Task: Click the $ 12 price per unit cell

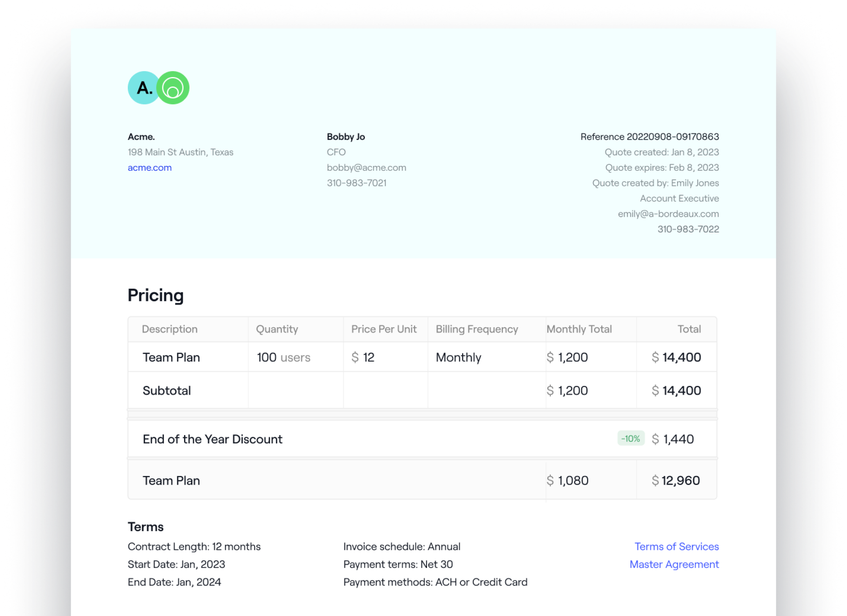Action: pos(363,357)
